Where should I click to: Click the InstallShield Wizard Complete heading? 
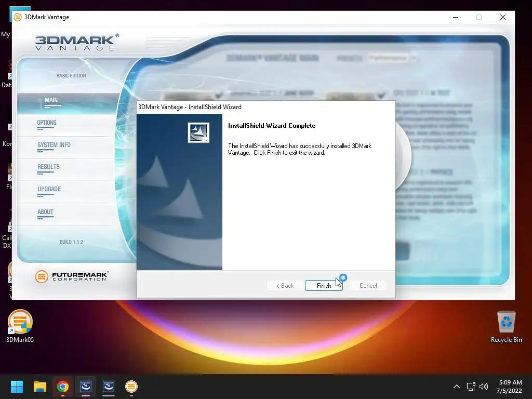point(272,126)
